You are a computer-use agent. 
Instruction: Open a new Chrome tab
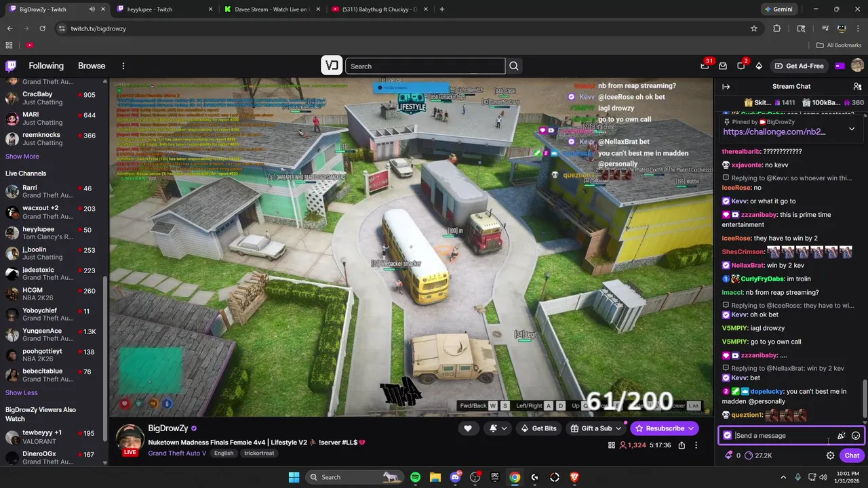point(442,9)
